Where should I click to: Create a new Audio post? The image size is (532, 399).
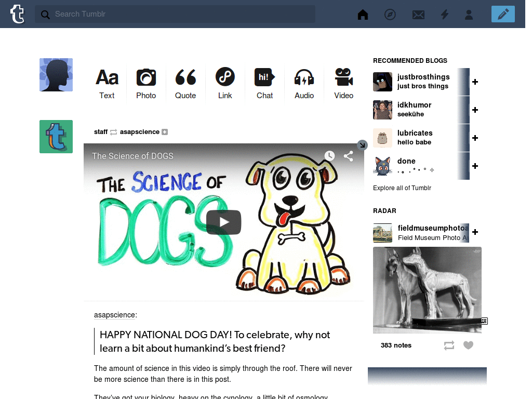[304, 84]
